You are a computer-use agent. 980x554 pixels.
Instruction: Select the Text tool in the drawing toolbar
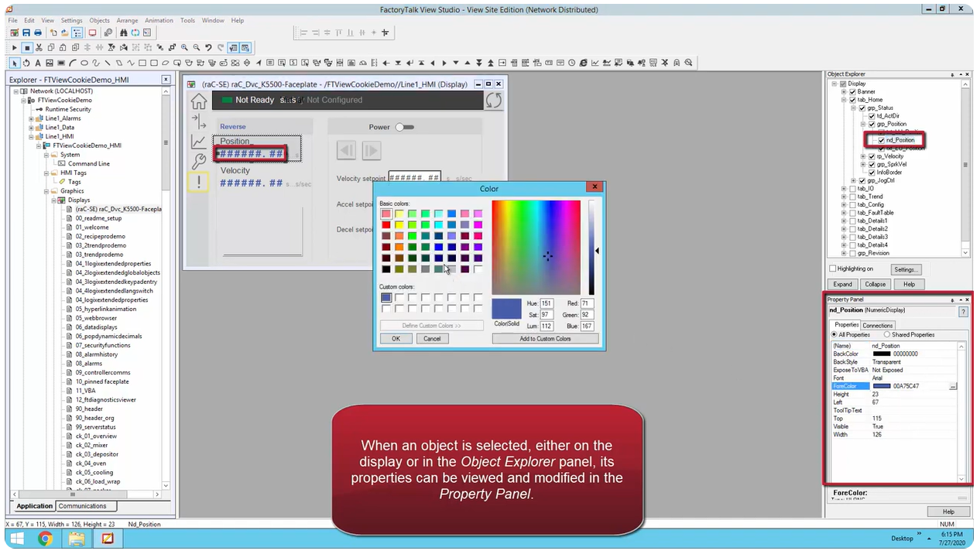(x=38, y=63)
